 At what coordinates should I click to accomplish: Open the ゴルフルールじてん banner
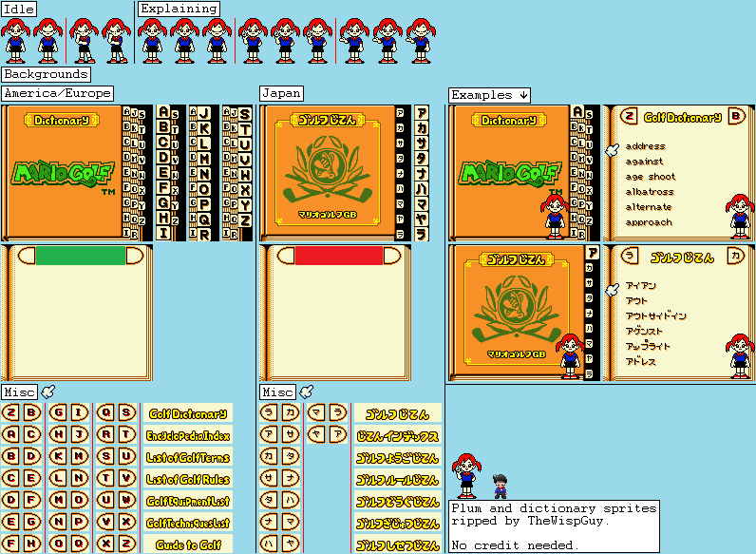pyautogui.click(x=398, y=479)
